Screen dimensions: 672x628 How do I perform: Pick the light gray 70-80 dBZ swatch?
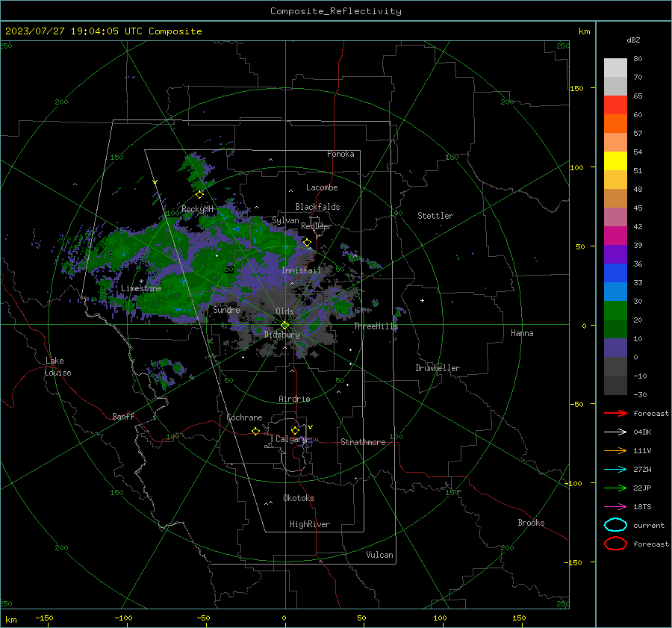click(x=615, y=68)
